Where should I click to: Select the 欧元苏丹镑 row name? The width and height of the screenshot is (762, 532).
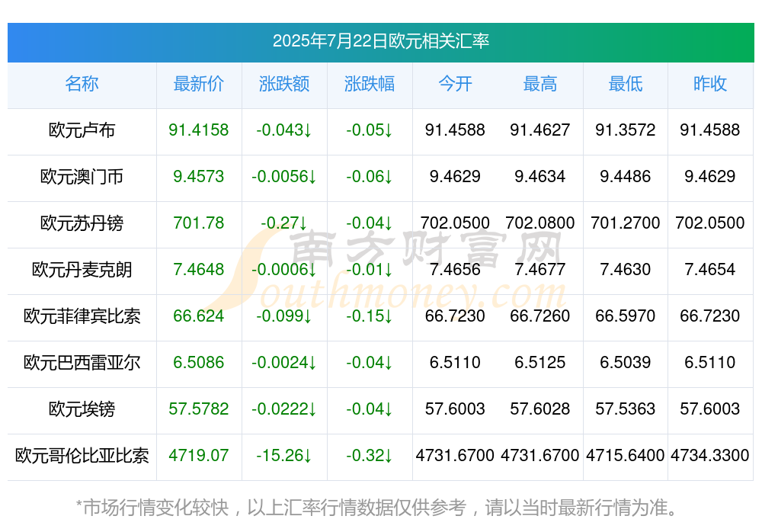tap(82, 223)
